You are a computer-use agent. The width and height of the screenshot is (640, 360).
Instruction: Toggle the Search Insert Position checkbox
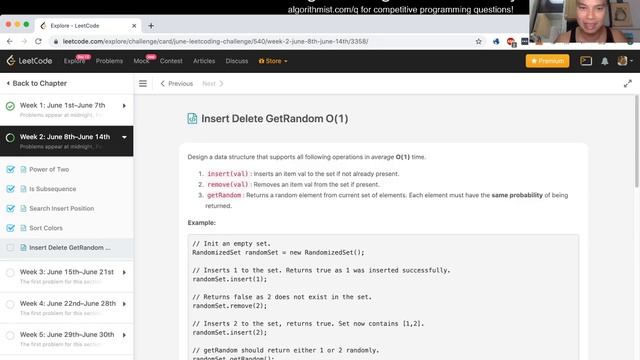click(11, 209)
